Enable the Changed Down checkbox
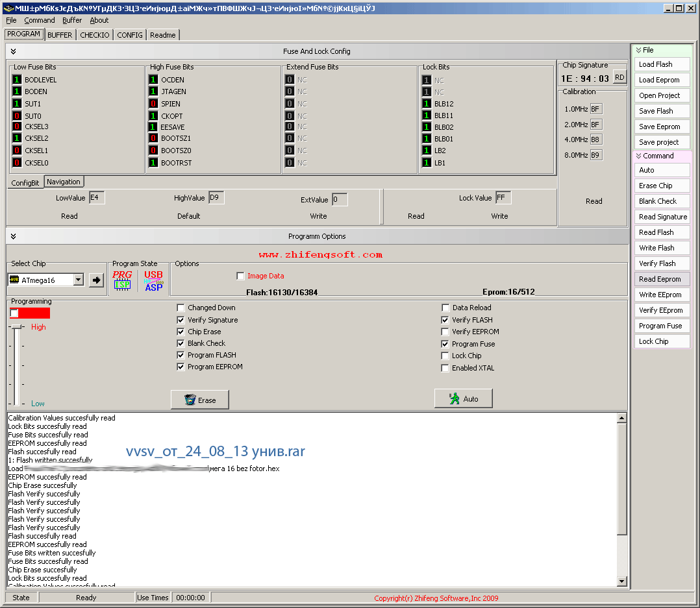The width and height of the screenshot is (700, 608). pos(181,308)
